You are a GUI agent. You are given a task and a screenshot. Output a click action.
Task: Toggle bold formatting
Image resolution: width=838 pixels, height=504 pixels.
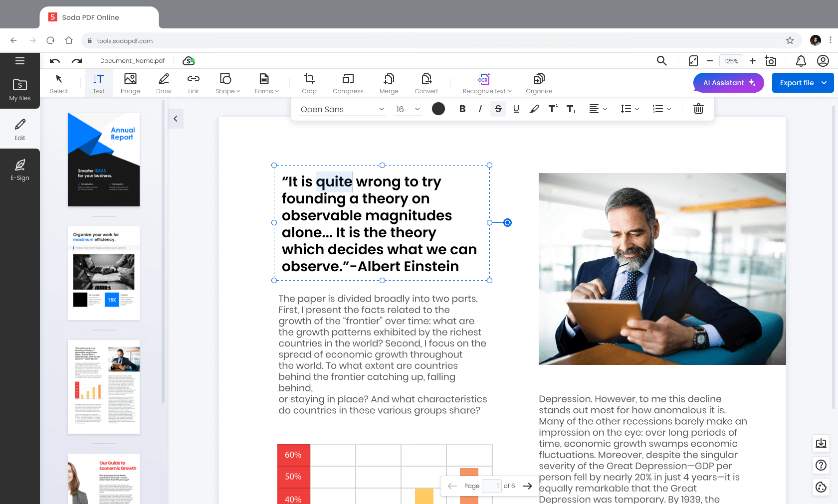click(462, 109)
